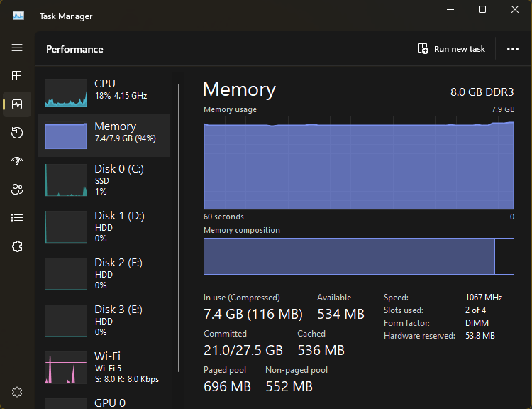Viewport: 532px width, 409px height.
Task: Click the Performance page title
Action: (74, 49)
